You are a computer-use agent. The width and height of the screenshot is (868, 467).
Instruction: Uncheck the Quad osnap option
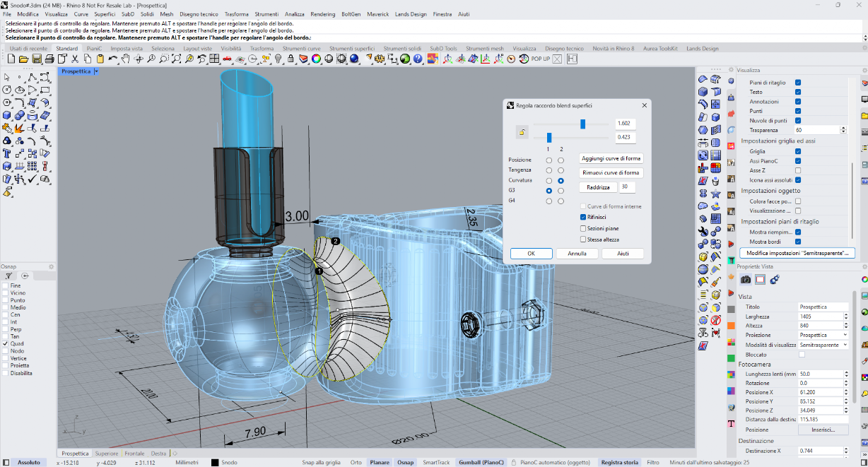[6, 344]
